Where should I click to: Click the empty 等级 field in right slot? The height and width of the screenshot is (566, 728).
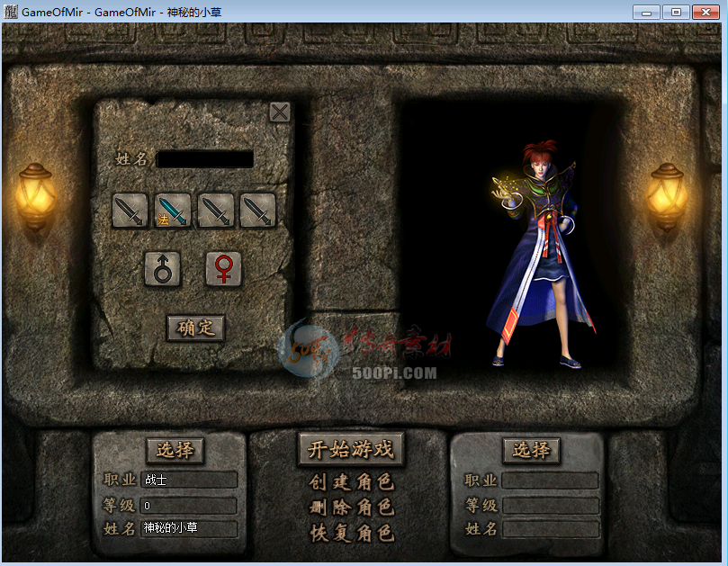click(x=550, y=505)
